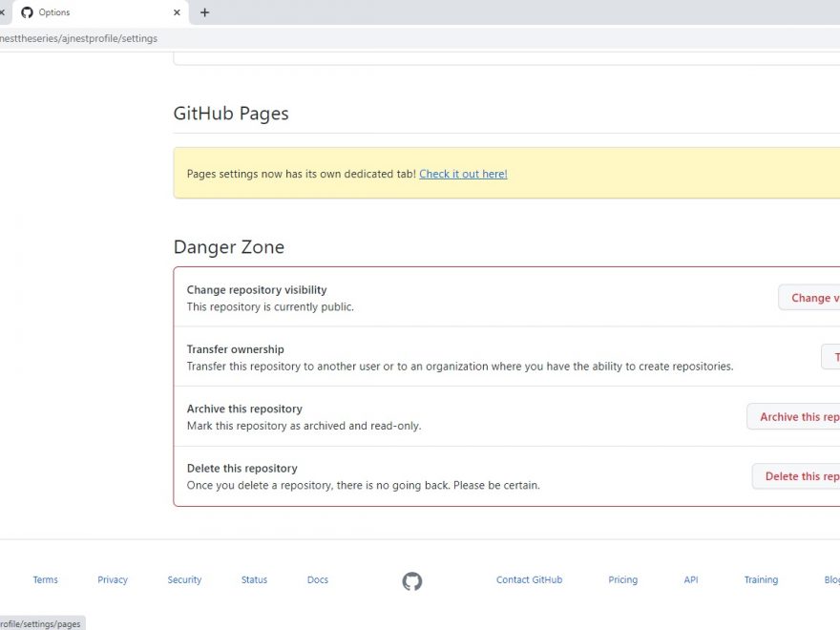This screenshot has width=840, height=630.
Task: Click the GitHub logo in the footer
Action: pos(412,581)
